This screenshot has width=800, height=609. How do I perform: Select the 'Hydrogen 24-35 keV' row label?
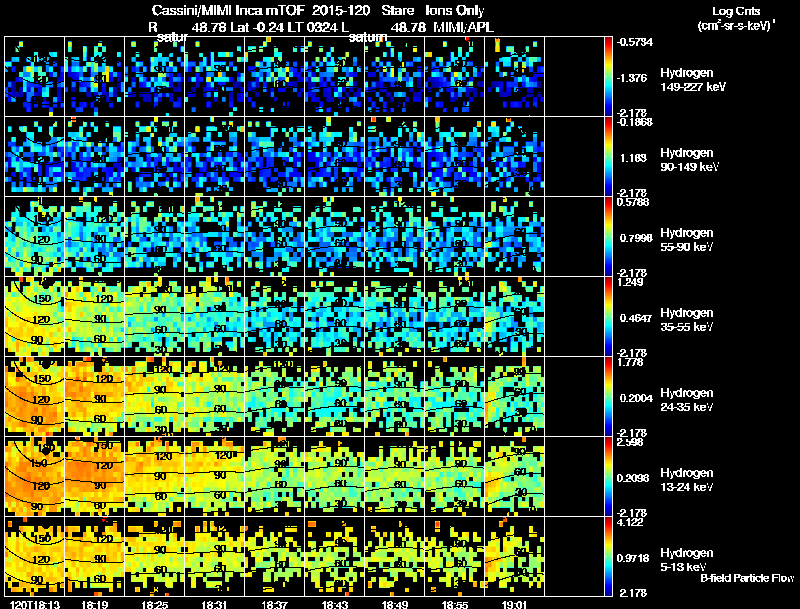tap(687, 400)
